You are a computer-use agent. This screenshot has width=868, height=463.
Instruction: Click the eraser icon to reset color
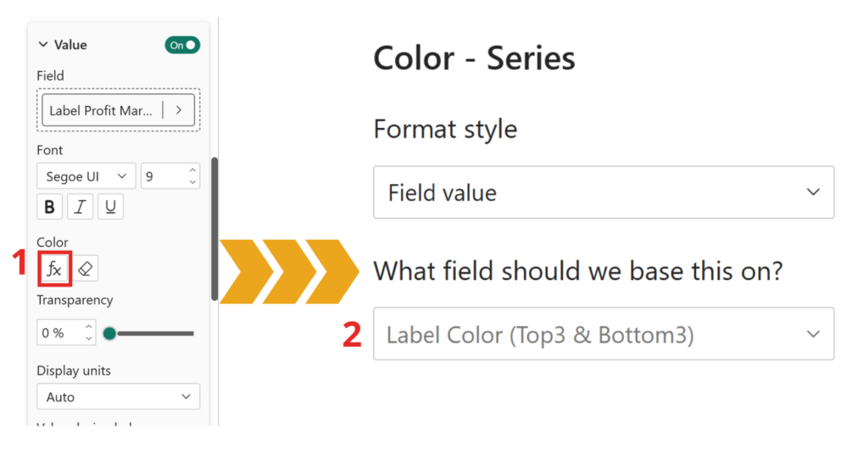86,270
